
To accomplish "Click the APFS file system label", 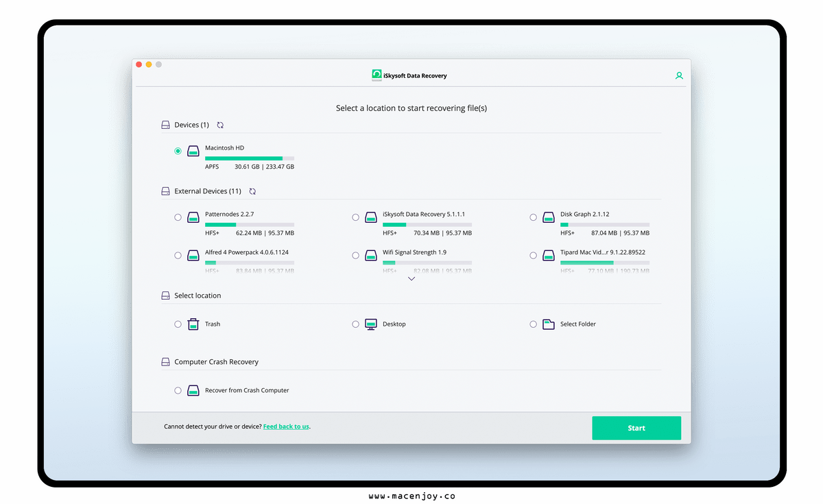I will pos(212,167).
